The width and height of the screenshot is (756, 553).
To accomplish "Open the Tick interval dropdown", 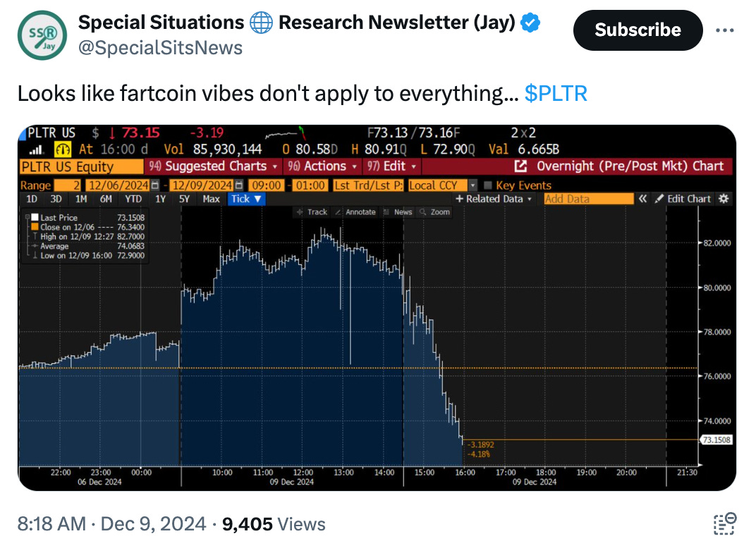I will [x=246, y=199].
